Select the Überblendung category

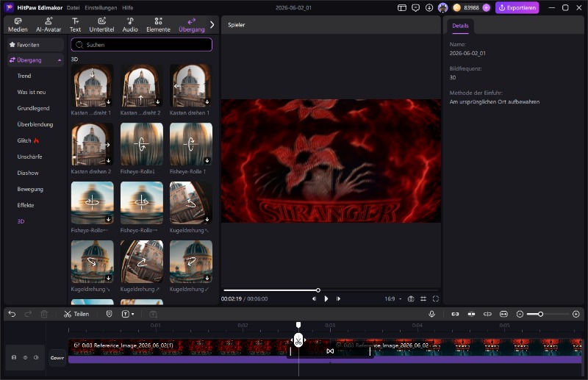coord(35,124)
